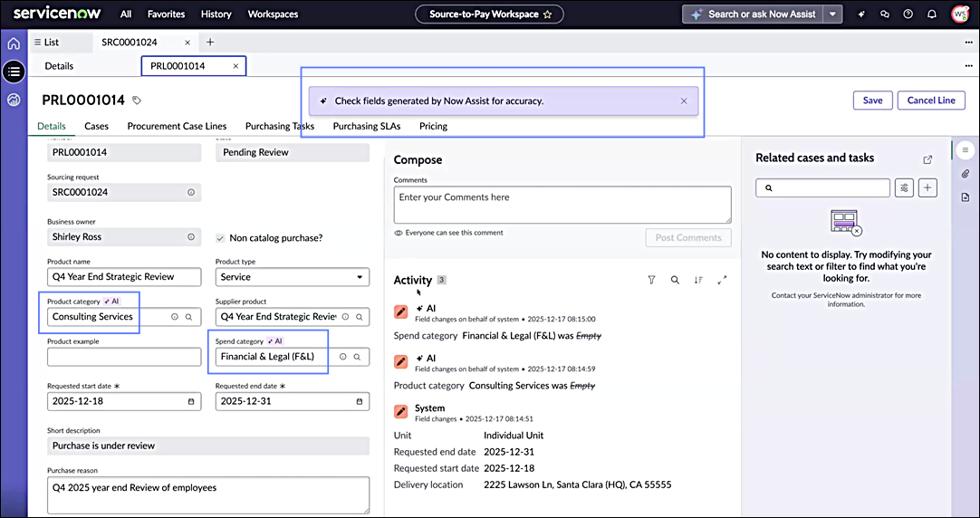Open the Product type dropdown
The width and height of the screenshot is (980, 518).
293,277
